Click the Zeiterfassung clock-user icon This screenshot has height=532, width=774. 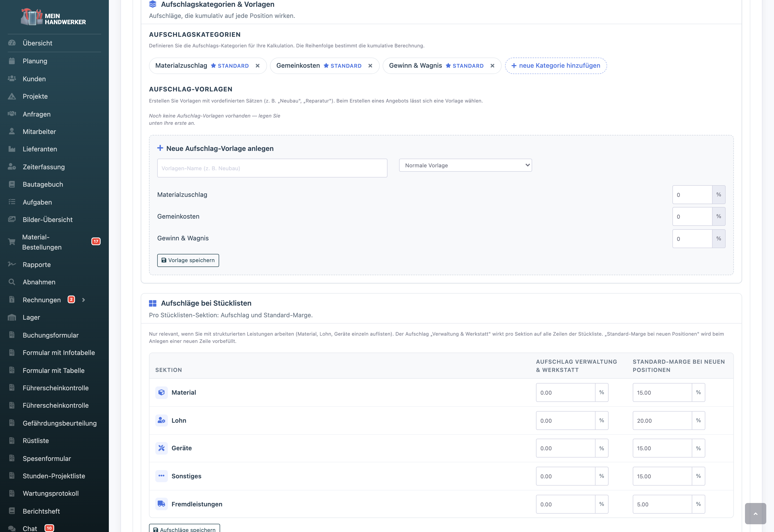12,167
